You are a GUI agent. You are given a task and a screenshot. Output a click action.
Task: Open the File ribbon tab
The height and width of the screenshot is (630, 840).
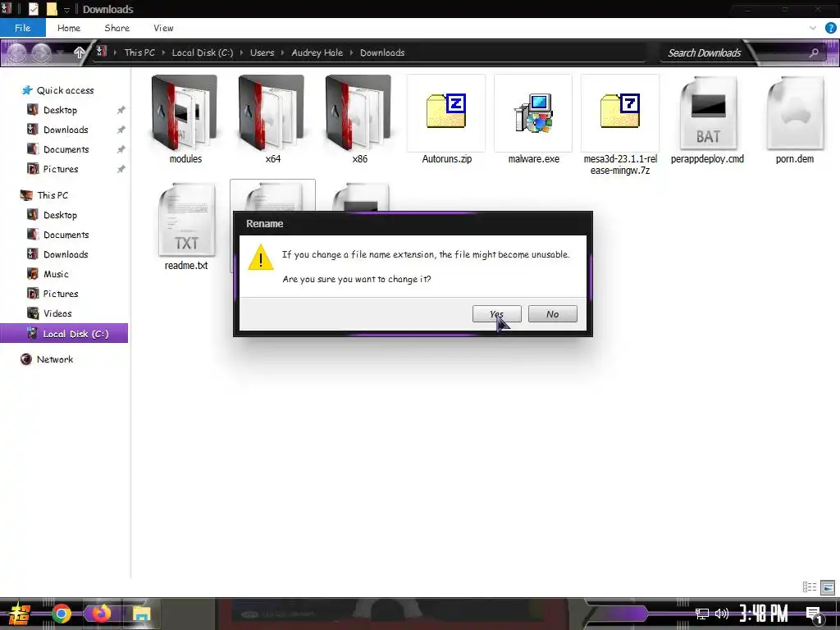coord(22,28)
